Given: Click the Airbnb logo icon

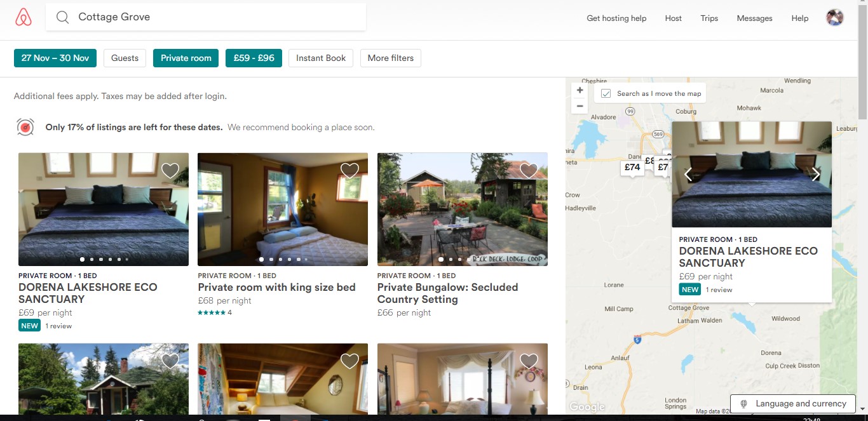Looking at the screenshot, I should pyautogui.click(x=24, y=18).
